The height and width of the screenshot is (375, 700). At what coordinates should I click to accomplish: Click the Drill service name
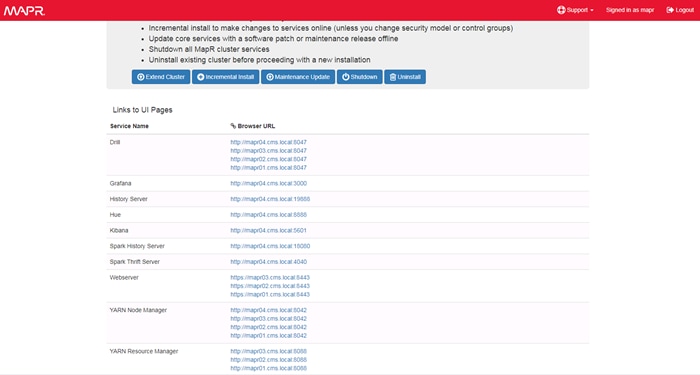click(115, 142)
